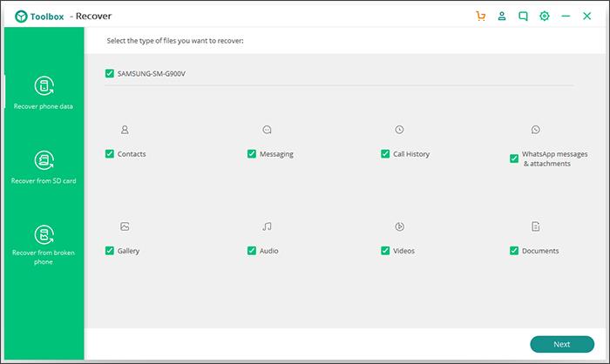
Task: Uncheck the Documents checkbox
Action: 514,251
